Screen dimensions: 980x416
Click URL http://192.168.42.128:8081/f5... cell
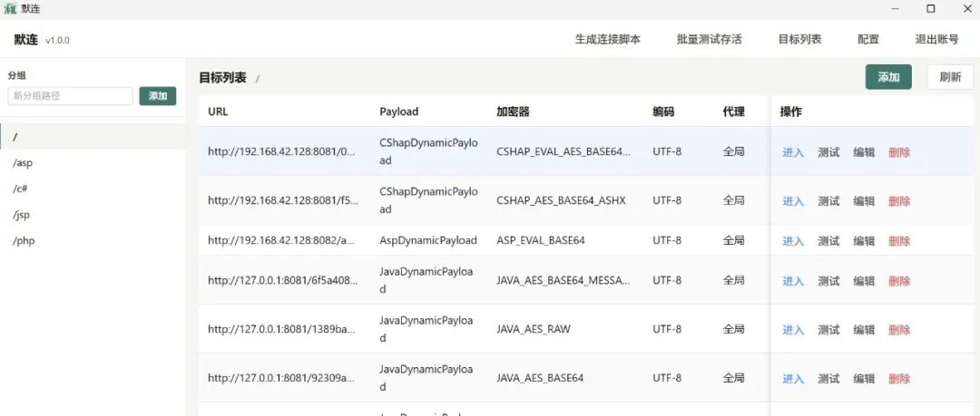[x=283, y=200]
